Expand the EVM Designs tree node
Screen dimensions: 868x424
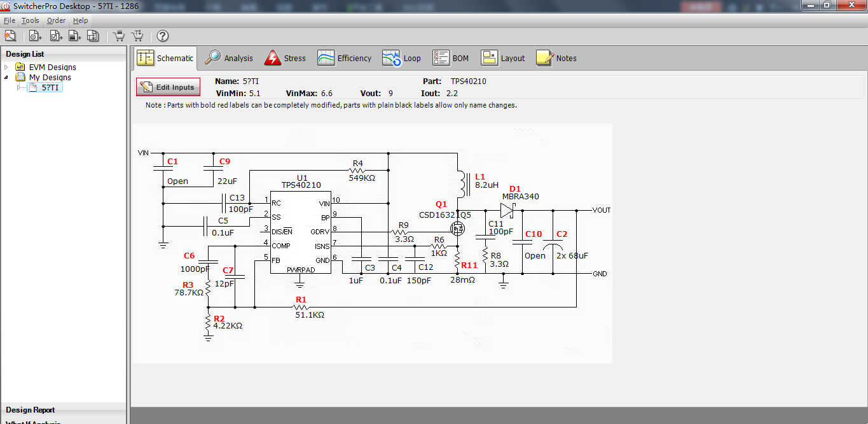click(x=6, y=67)
